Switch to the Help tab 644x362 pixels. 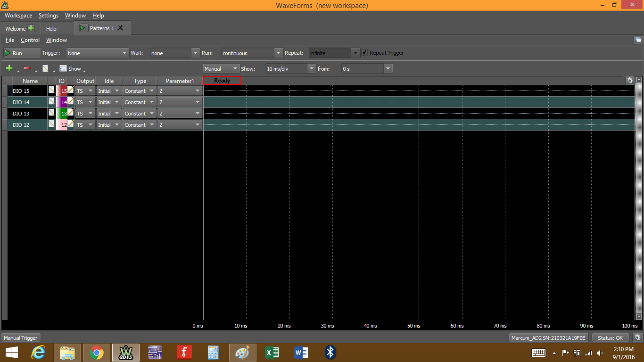pos(51,29)
